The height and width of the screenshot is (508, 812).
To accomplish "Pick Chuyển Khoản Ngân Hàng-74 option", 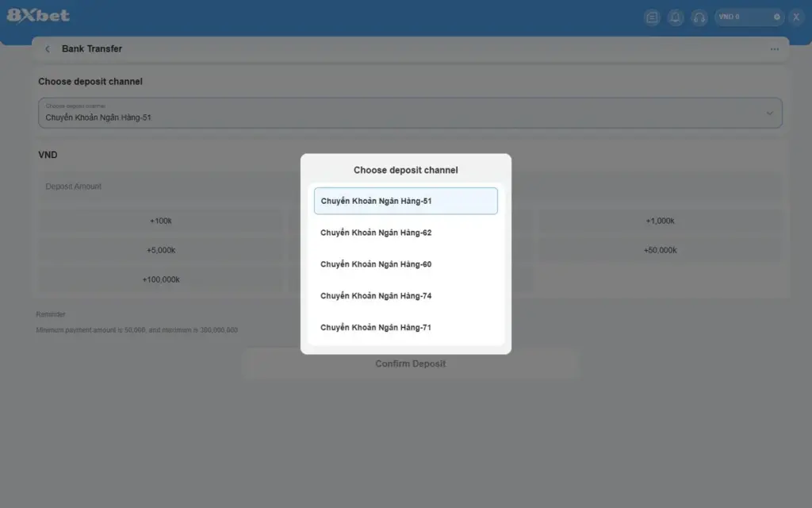I will point(405,296).
